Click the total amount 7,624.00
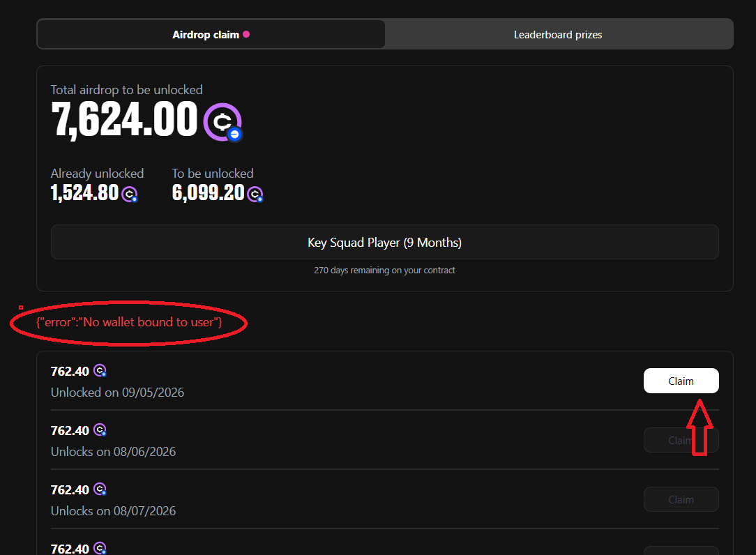This screenshot has width=756, height=555. pos(124,120)
